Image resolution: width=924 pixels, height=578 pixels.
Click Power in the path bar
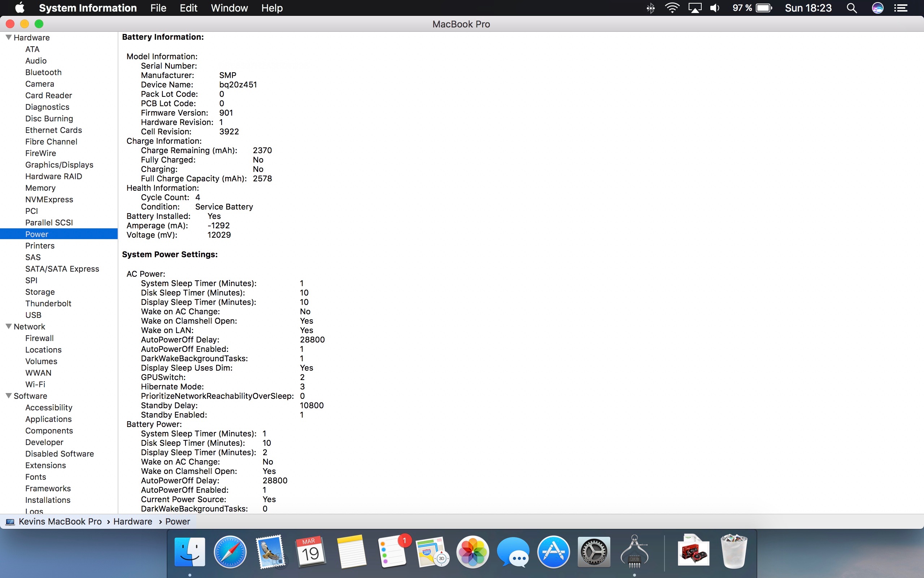tap(178, 521)
